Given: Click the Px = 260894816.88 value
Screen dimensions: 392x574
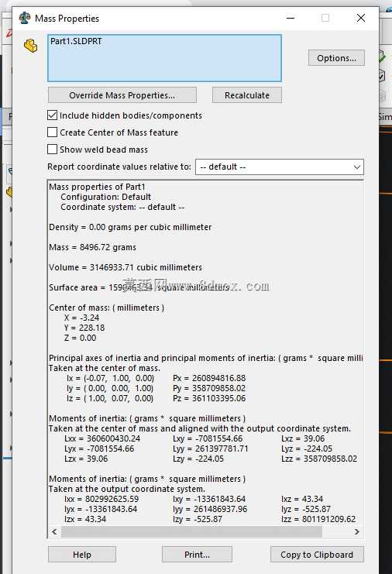Looking at the screenshot, I should click(x=209, y=378).
